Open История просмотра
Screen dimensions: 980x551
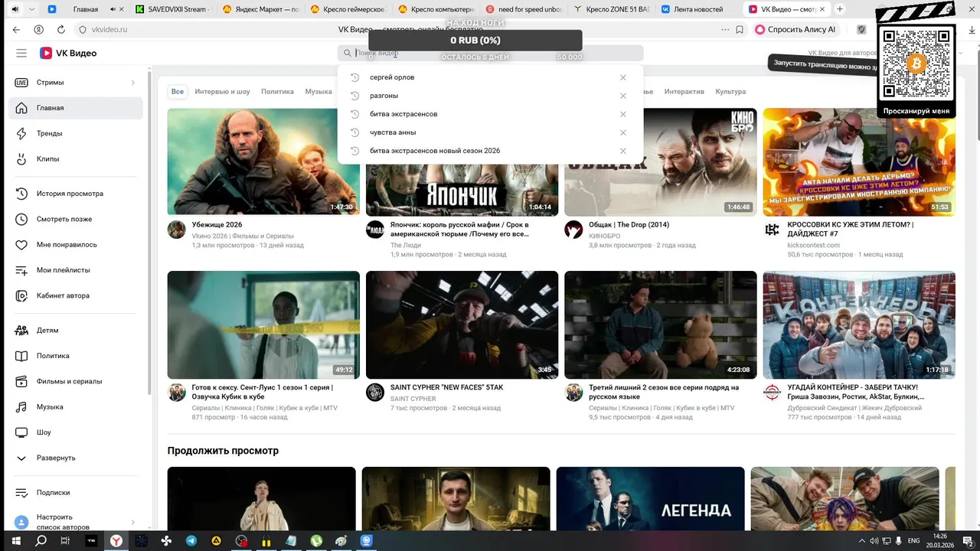tap(75, 194)
